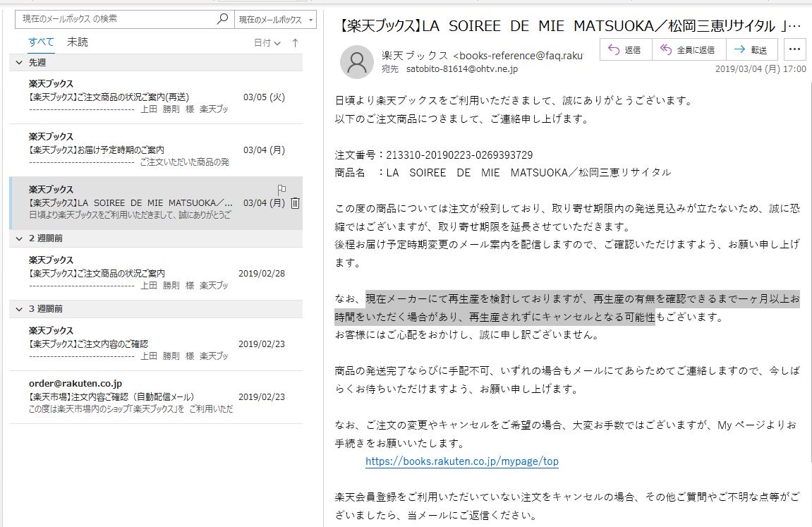Open the ご注文内容のご確認 message

tap(156, 344)
